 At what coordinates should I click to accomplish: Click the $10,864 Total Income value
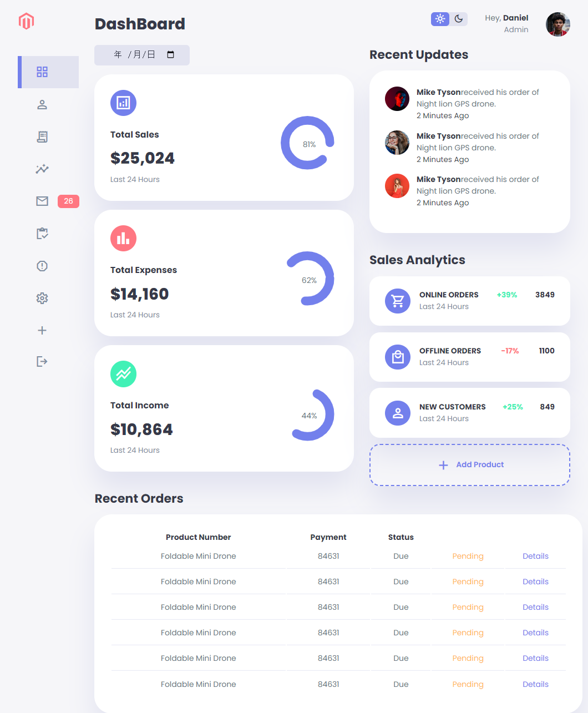pyautogui.click(x=141, y=429)
